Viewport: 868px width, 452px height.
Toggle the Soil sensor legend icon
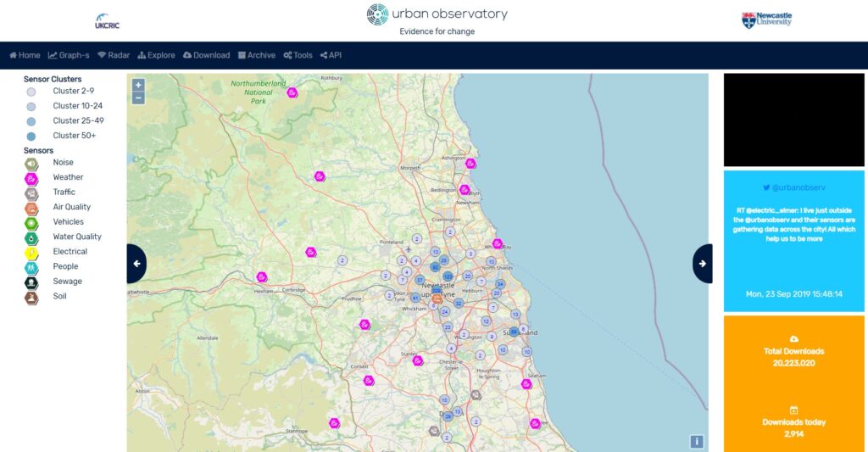(31, 299)
